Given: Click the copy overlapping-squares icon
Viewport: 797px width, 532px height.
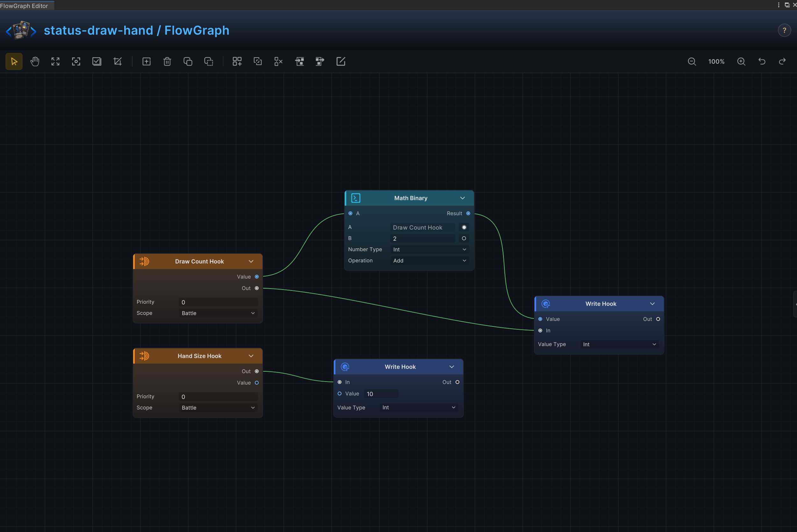Looking at the screenshot, I should [x=188, y=61].
